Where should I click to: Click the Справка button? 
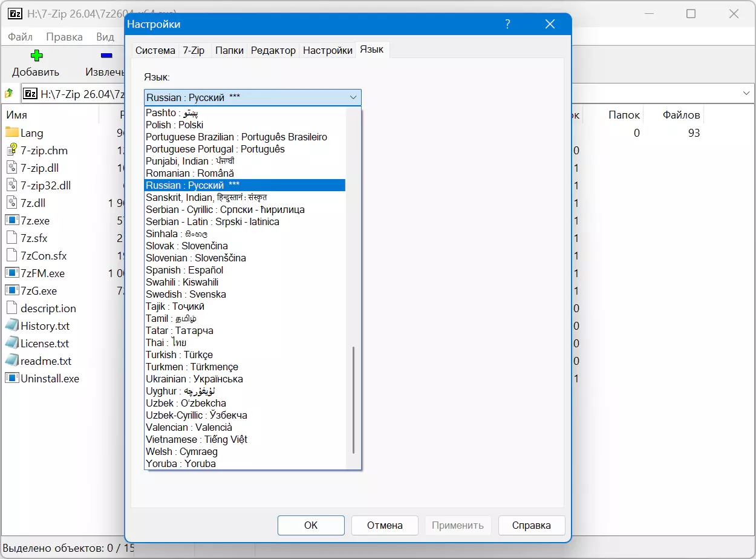(x=532, y=525)
